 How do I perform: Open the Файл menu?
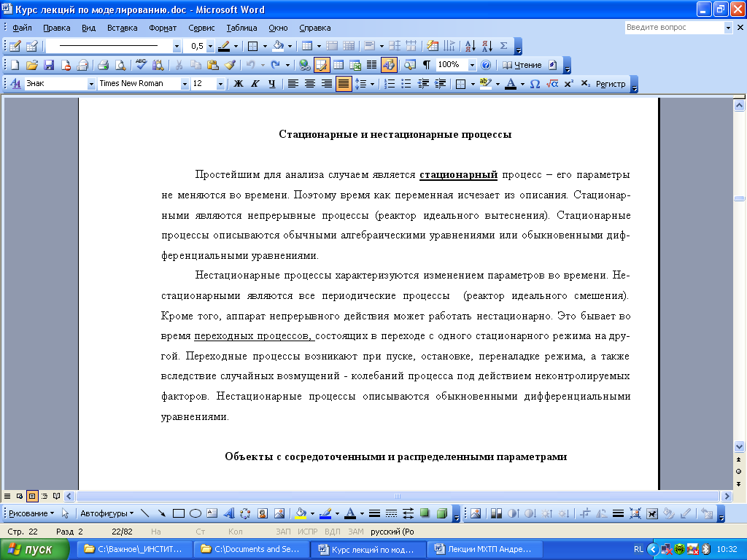[x=22, y=28]
